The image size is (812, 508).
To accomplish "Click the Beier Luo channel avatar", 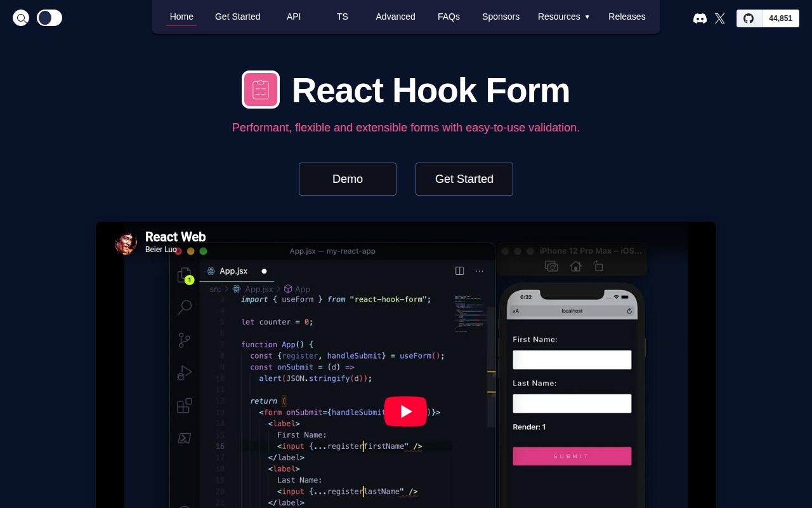I will [126, 243].
